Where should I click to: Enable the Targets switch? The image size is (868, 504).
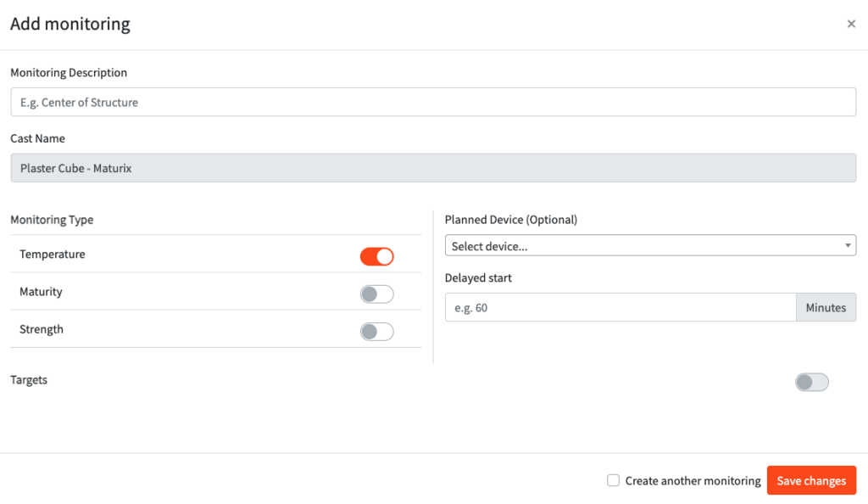coord(811,382)
